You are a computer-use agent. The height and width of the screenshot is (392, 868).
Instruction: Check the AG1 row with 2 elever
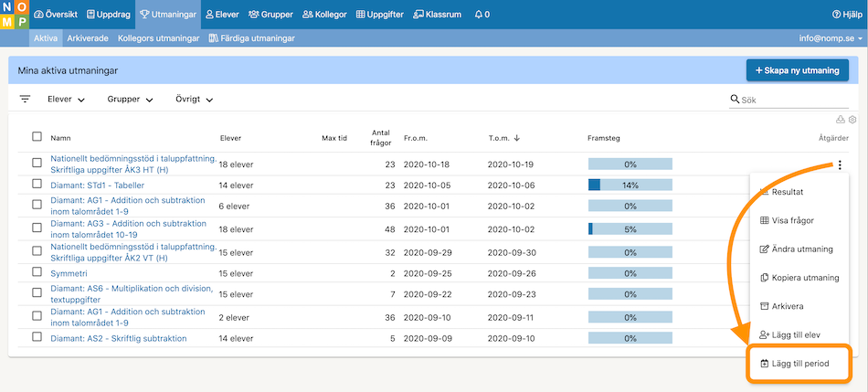(37, 315)
